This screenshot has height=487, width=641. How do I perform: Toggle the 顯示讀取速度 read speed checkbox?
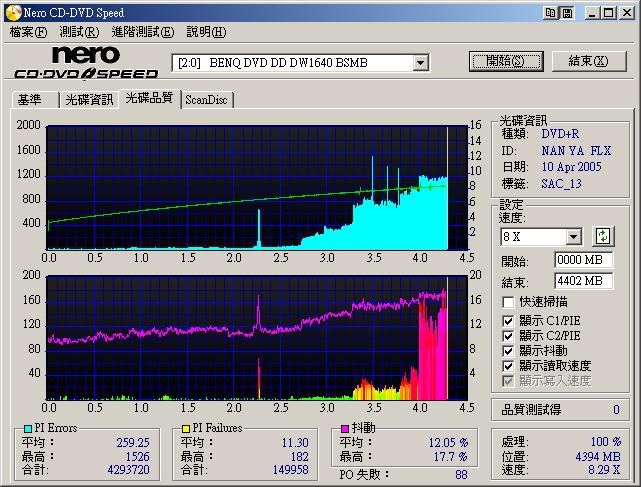point(508,366)
